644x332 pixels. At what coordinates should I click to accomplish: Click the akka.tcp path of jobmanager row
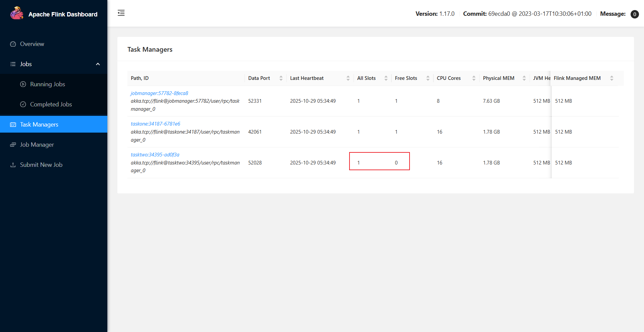pyautogui.click(x=185, y=105)
